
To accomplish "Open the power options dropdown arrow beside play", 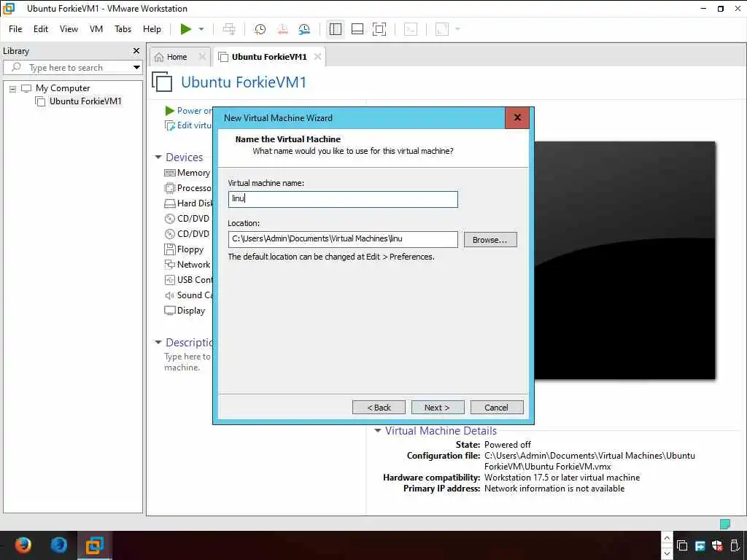I will tap(201, 29).
